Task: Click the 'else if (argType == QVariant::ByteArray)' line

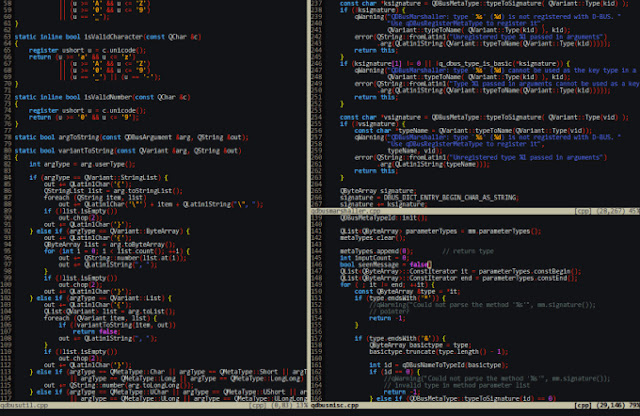Action: tap(109, 231)
